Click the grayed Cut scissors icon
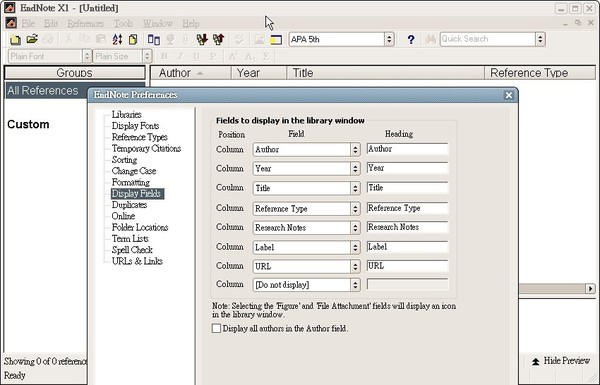Viewport: 600px width, 385px height. coord(68,39)
